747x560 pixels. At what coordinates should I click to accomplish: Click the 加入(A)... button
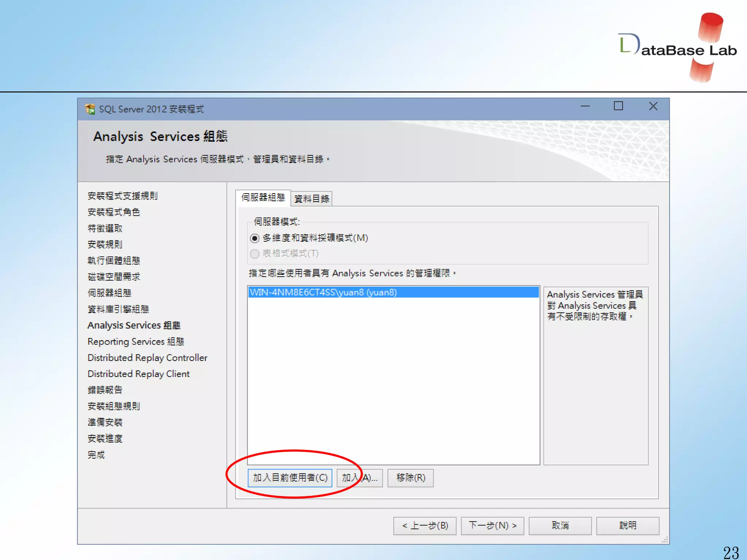tap(360, 478)
